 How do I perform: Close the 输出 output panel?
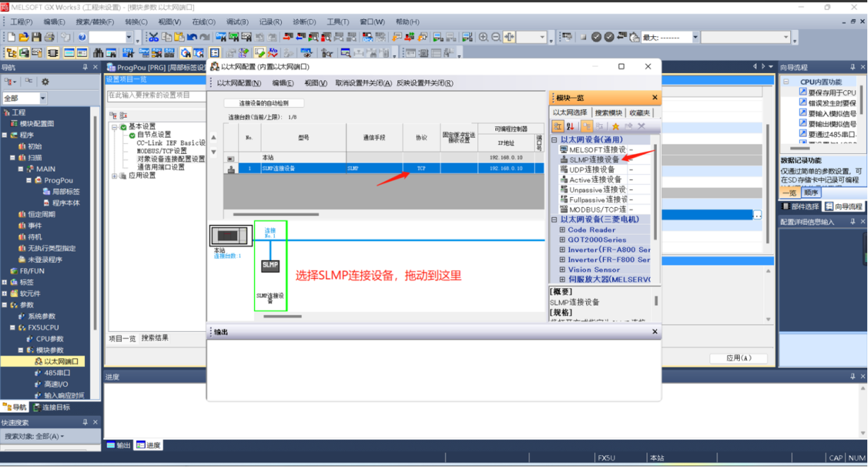pos(654,332)
